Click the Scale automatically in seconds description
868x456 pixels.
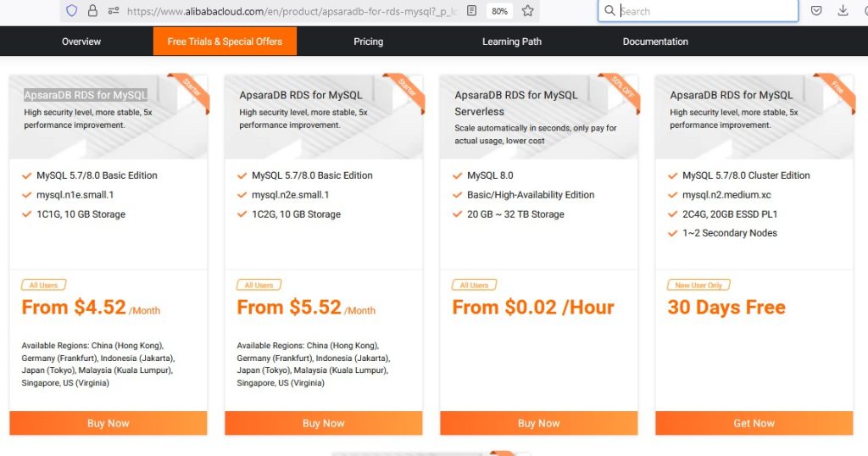(536, 134)
